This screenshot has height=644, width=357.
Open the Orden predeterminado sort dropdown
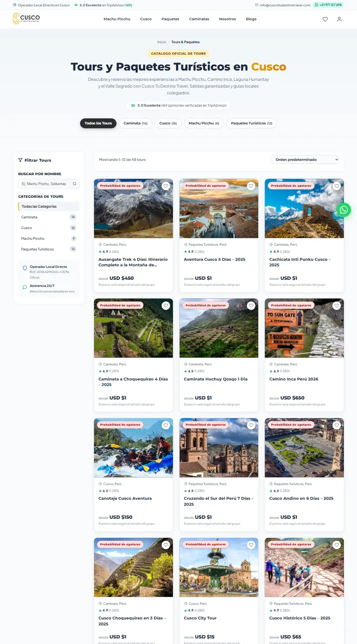click(305, 160)
